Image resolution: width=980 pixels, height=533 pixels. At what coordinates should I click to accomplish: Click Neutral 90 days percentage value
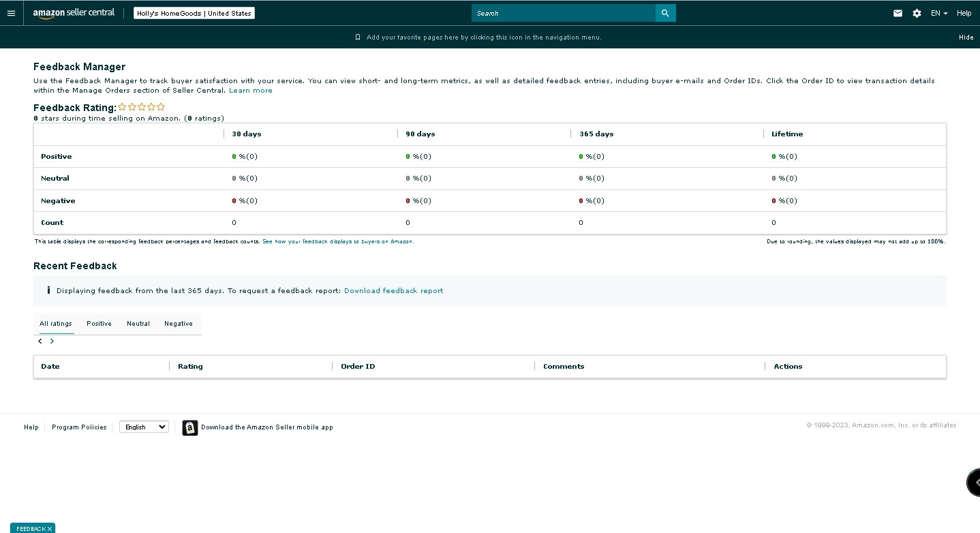click(x=418, y=178)
